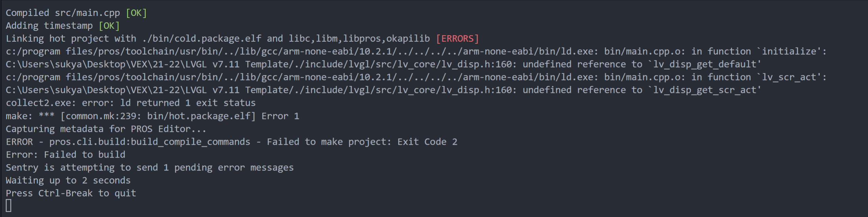
Task: Click the okapilib library name
Action: click(x=408, y=39)
